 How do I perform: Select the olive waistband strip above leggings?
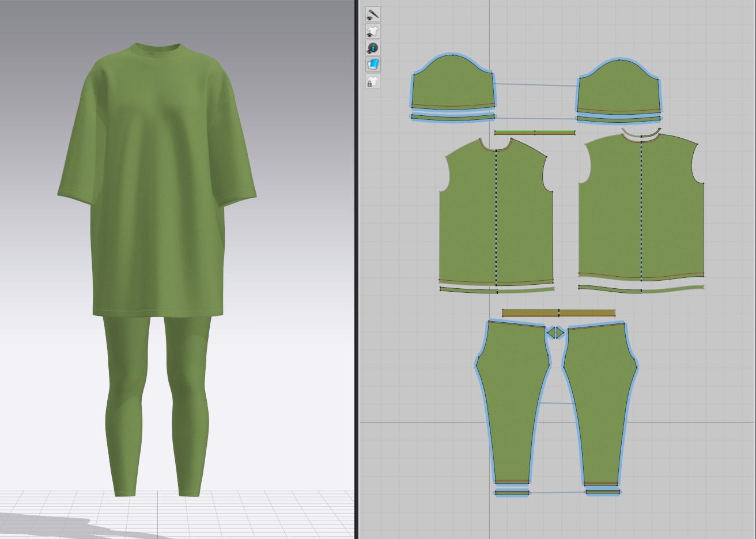558,313
